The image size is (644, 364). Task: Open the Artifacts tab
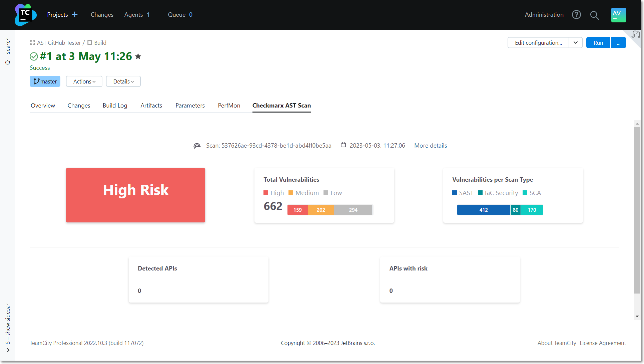[151, 106]
